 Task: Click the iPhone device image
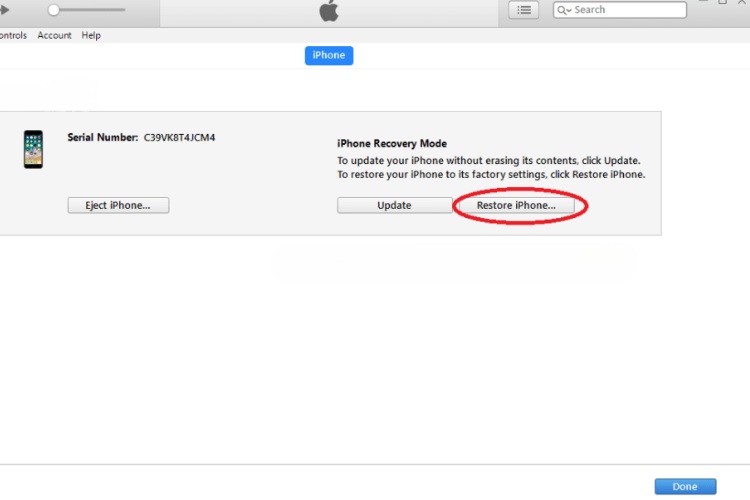pos(34,149)
